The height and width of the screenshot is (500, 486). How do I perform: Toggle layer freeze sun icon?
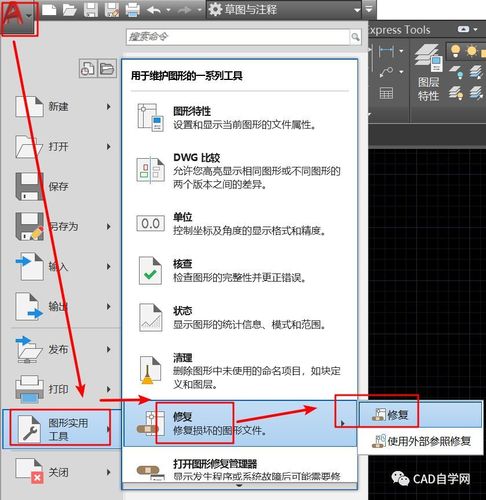472,51
